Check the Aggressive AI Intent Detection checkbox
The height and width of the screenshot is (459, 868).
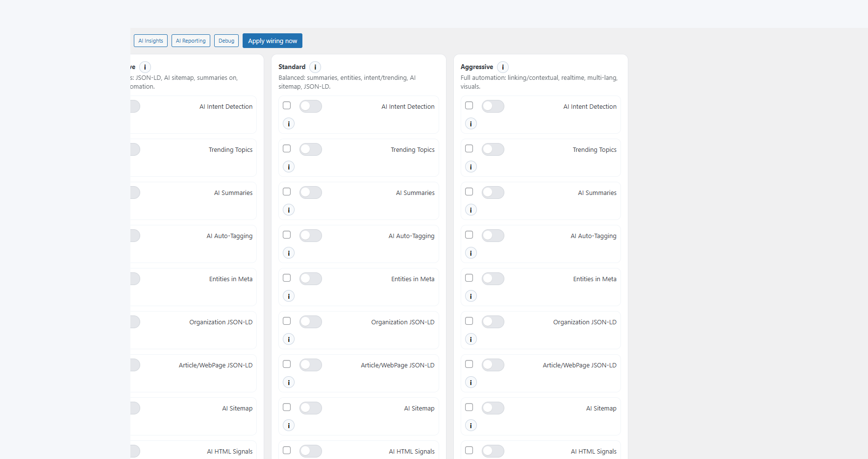[x=469, y=105]
